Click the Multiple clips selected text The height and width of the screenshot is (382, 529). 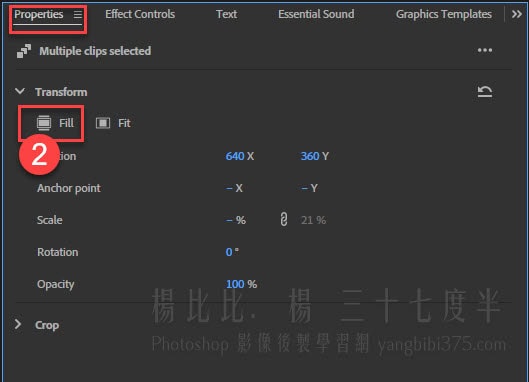[x=95, y=51]
